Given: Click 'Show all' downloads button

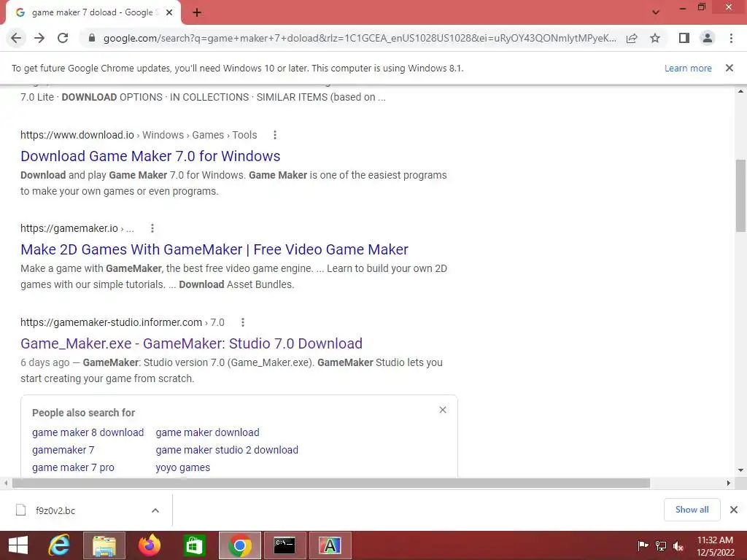Looking at the screenshot, I should [692, 510].
